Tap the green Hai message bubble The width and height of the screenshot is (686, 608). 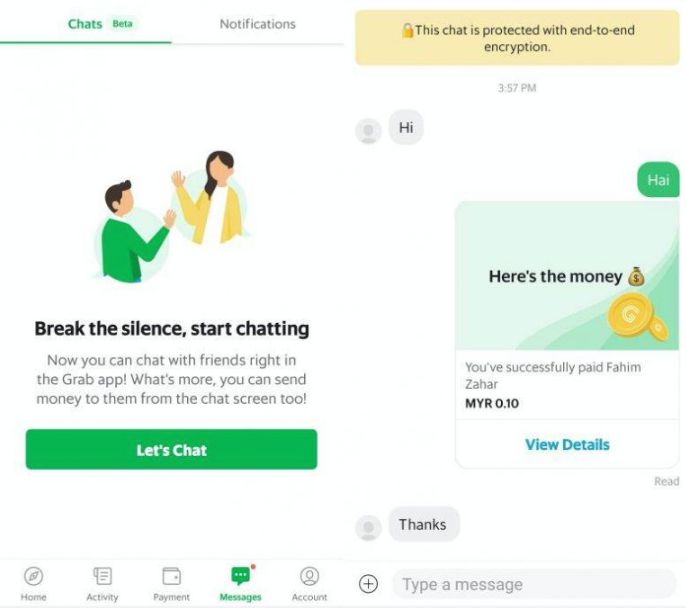tap(658, 180)
